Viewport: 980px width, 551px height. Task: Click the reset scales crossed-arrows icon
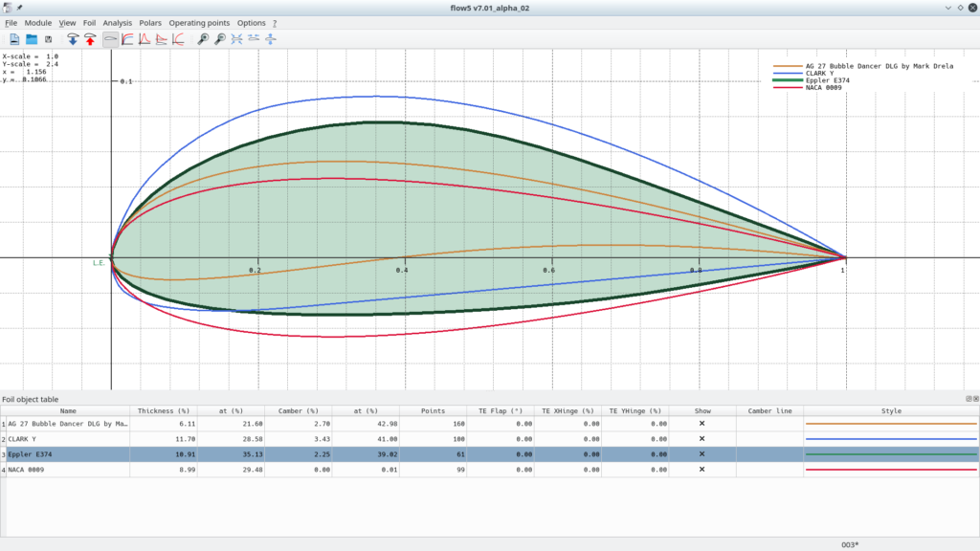(x=236, y=39)
